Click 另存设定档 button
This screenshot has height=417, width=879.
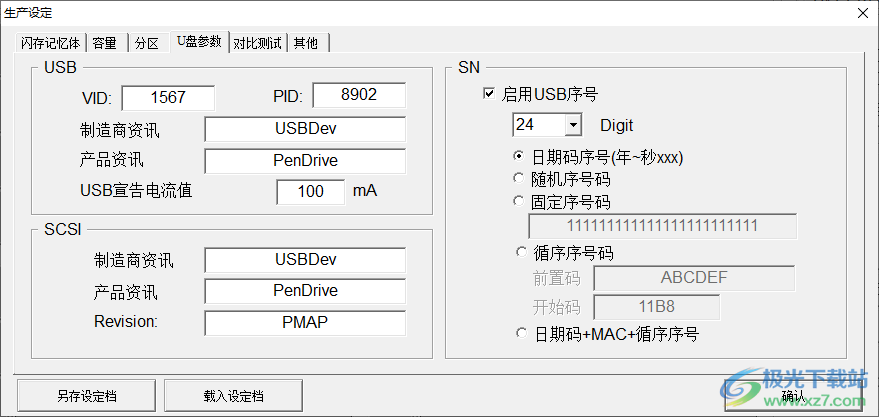87,396
